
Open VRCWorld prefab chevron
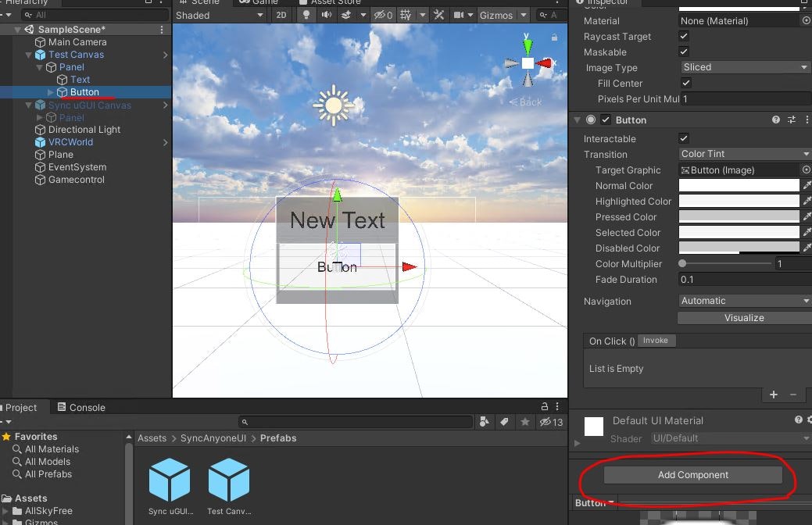[165, 142]
